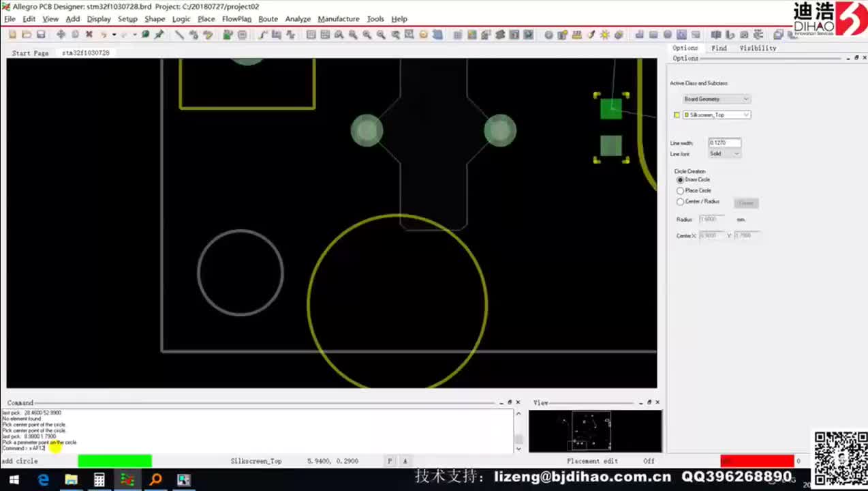Switch to the Visibility tab
Image resolution: width=868 pixels, height=491 pixels.
pyautogui.click(x=758, y=48)
